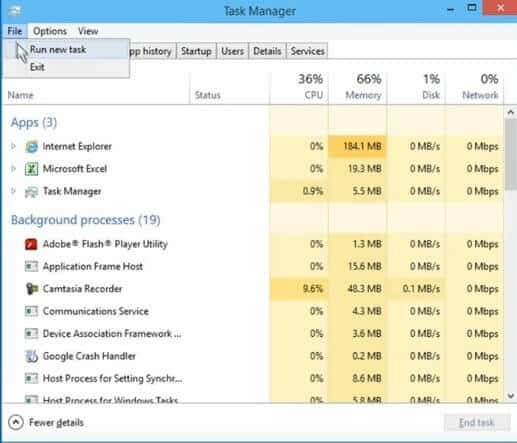Image resolution: width=517 pixels, height=443 pixels.
Task: Click Microsoft Excel's 19.3 MB memory cell
Action: 358,169
